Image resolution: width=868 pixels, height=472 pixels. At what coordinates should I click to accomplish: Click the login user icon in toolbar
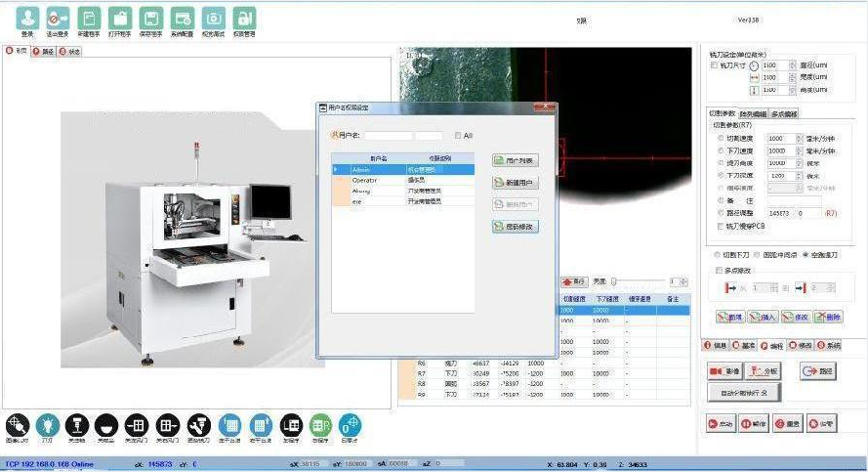tap(25, 19)
